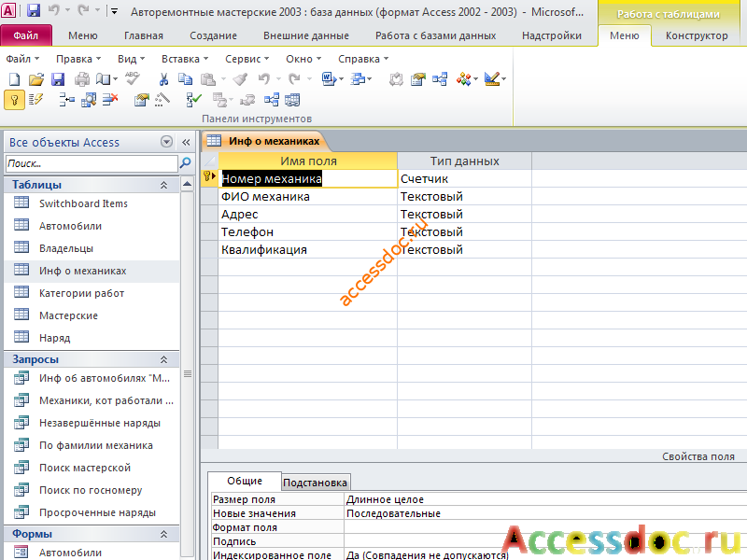Collapse the Таблицы group

(x=164, y=185)
